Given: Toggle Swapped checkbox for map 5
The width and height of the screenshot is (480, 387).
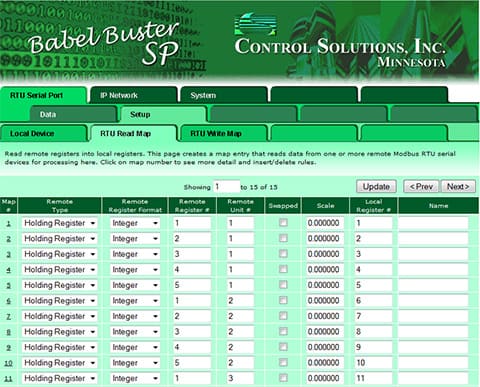Looking at the screenshot, I should coord(283,285).
